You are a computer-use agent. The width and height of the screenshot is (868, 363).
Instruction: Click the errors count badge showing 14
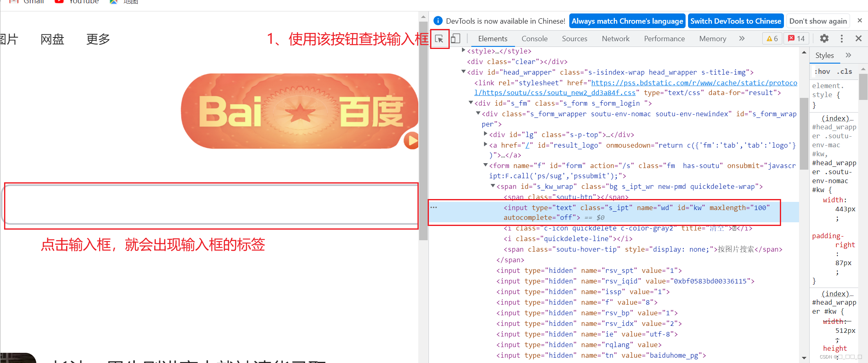coord(797,38)
